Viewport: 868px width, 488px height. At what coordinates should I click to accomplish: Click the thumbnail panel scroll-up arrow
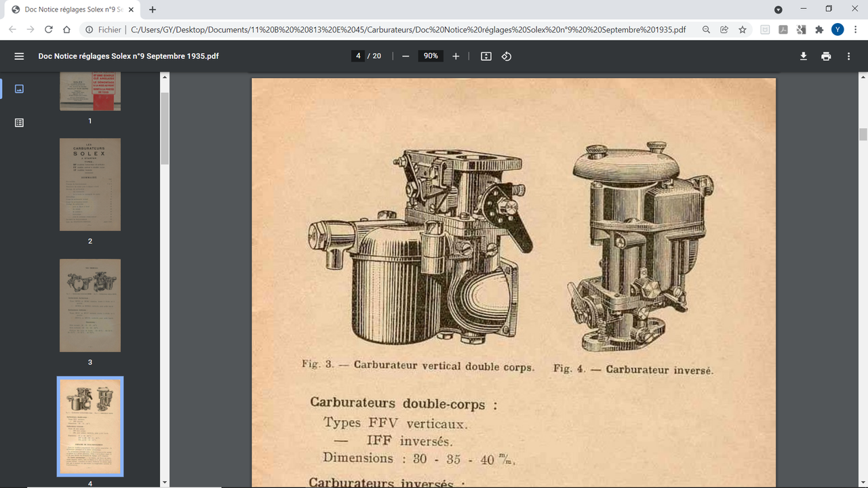click(165, 77)
